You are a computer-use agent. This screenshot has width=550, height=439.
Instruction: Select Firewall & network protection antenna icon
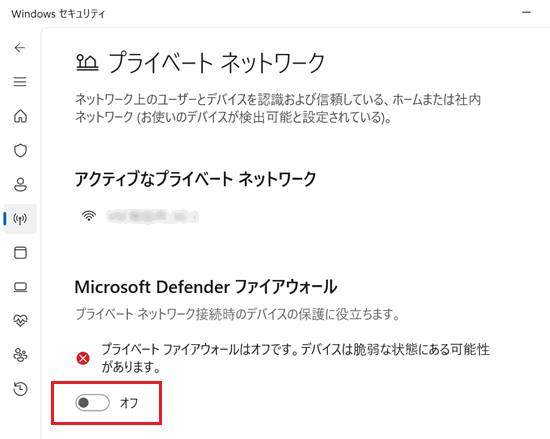pos(20,219)
